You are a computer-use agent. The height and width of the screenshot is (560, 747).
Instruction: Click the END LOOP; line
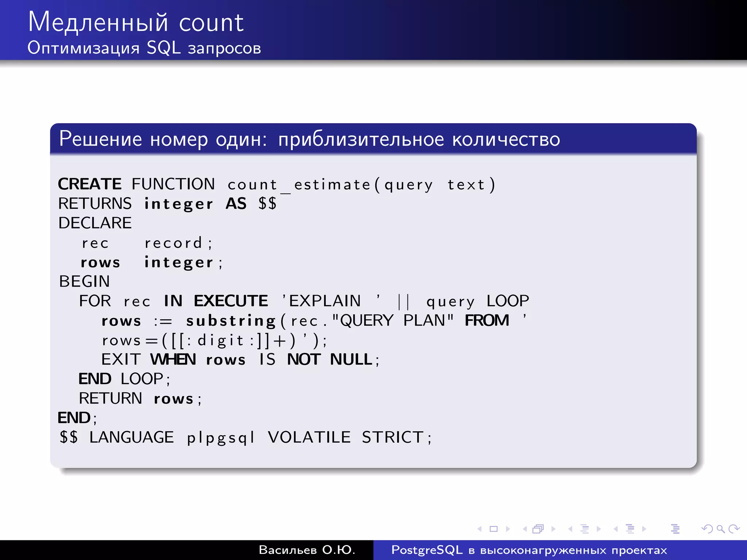click(124, 379)
